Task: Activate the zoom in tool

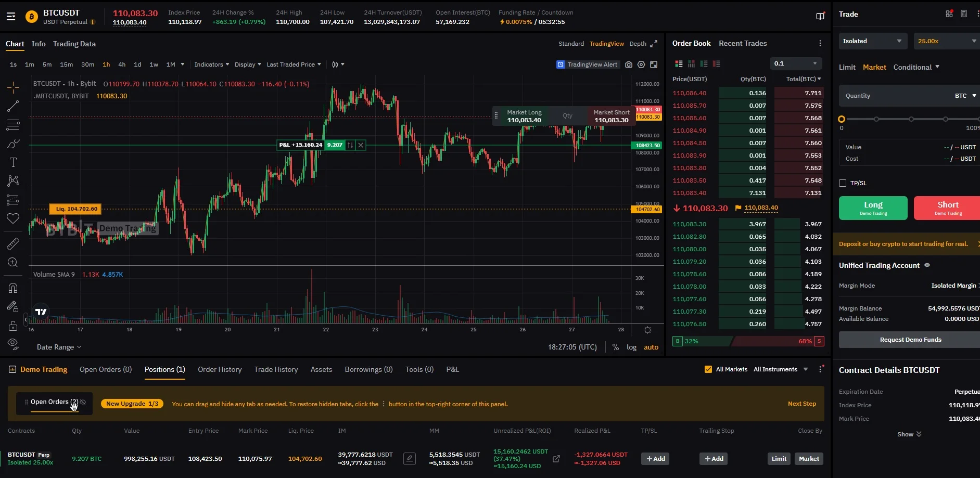Action: click(13, 263)
